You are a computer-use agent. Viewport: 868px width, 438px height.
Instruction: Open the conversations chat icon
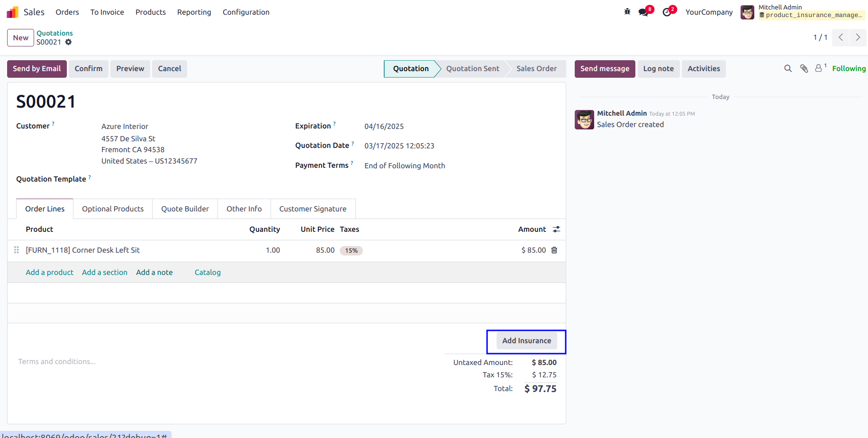point(644,12)
